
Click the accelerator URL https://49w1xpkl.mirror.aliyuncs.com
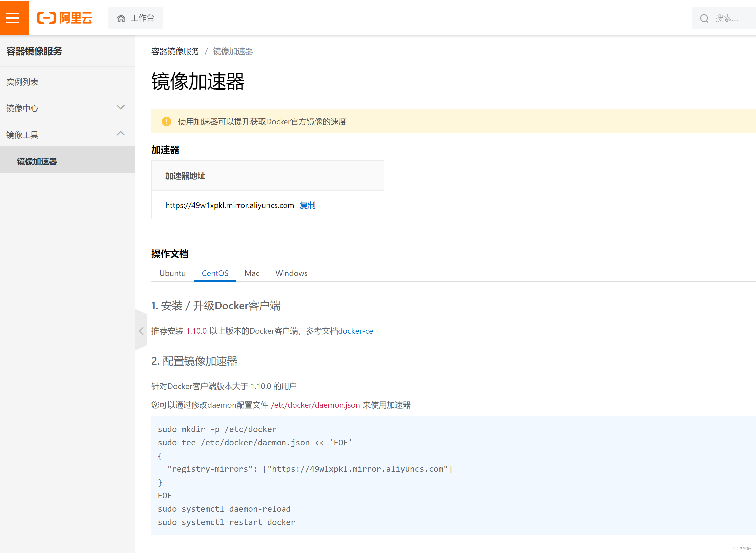tap(230, 205)
